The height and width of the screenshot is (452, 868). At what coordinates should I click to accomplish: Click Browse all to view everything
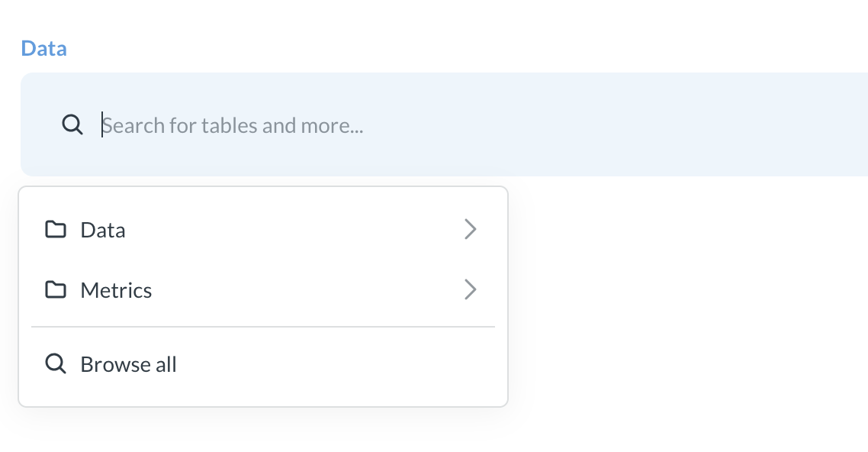[128, 363]
